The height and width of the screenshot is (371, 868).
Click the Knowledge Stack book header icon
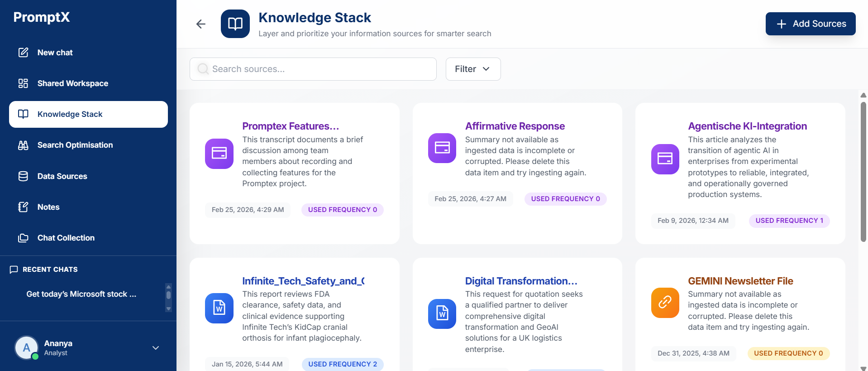click(x=235, y=24)
